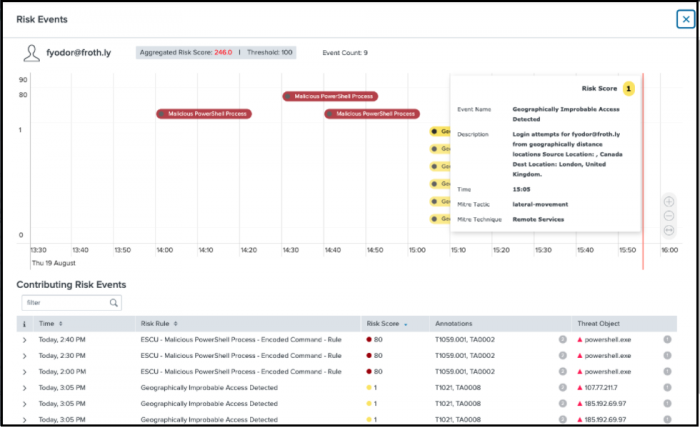The width and height of the screenshot is (700, 428).
Task: Click the yellow Risk Score 1 badge in tooltip
Action: click(x=629, y=88)
